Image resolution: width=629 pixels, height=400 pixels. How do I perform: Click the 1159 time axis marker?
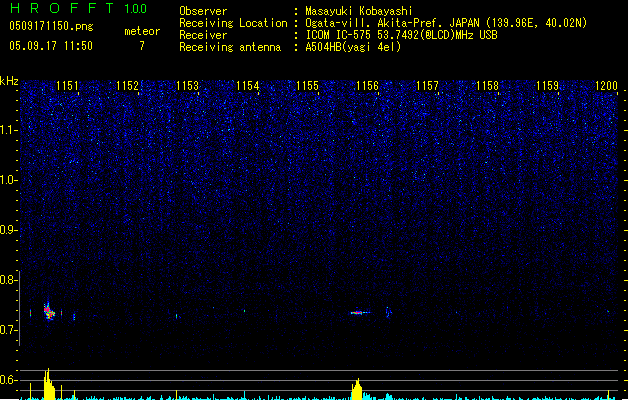point(547,86)
